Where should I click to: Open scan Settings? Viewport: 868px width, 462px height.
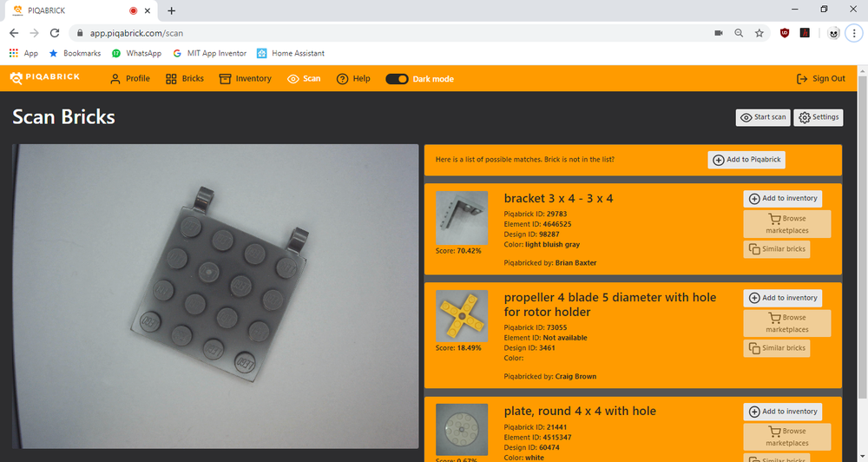coord(819,117)
